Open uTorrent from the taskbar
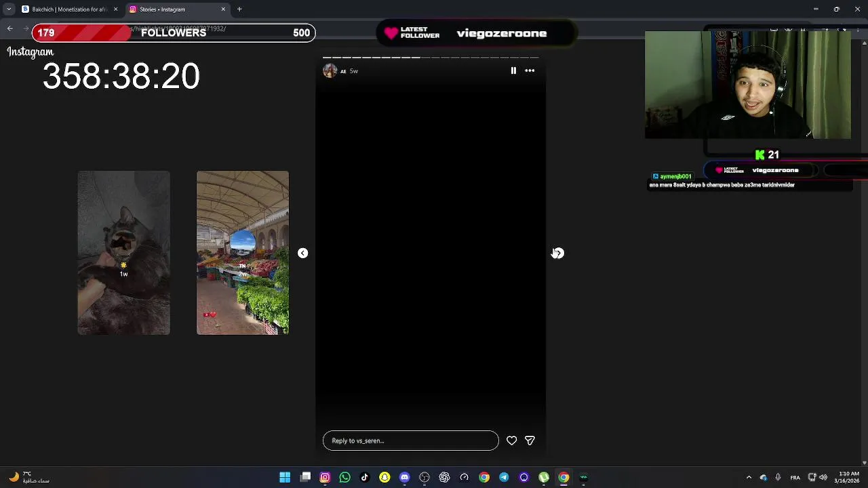Screen dimensions: 868x488 point(543,477)
